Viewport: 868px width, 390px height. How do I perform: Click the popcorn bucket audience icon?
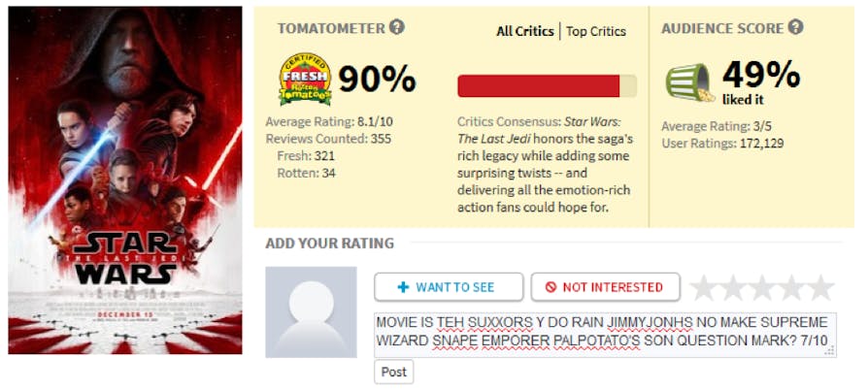point(690,83)
